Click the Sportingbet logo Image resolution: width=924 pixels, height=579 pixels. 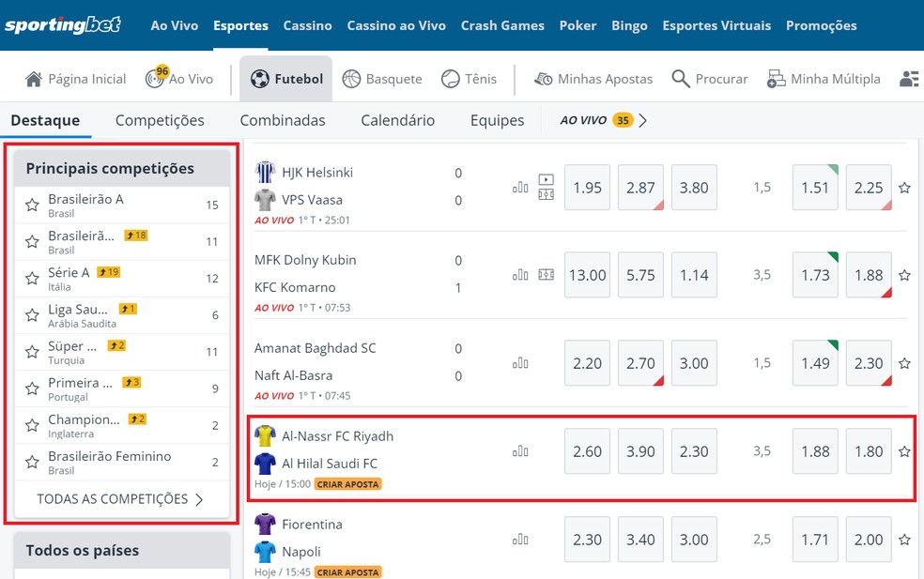(63, 25)
